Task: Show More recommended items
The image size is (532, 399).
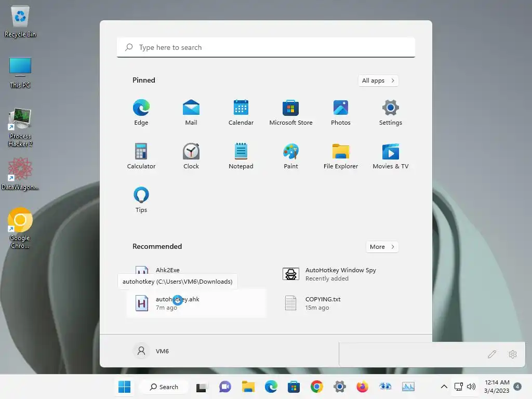Action: pyautogui.click(x=382, y=247)
